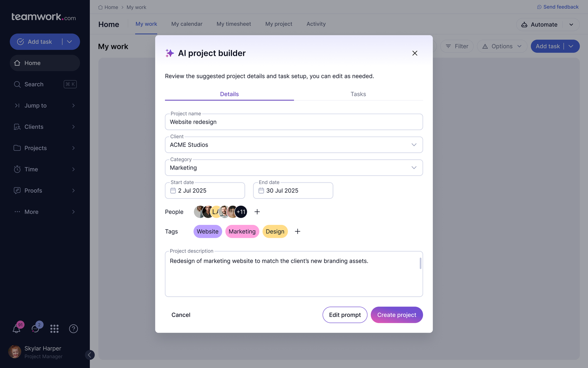The width and height of the screenshot is (588, 368).
Task: Click the help question mark icon
Action: pyautogui.click(x=73, y=329)
